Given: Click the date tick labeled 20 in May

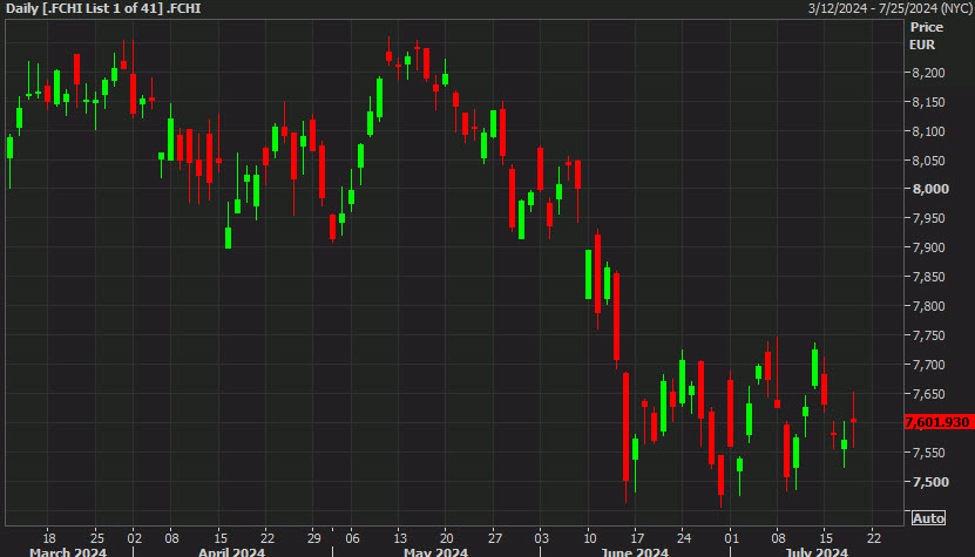Looking at the screenshot, I should [446, 538].
